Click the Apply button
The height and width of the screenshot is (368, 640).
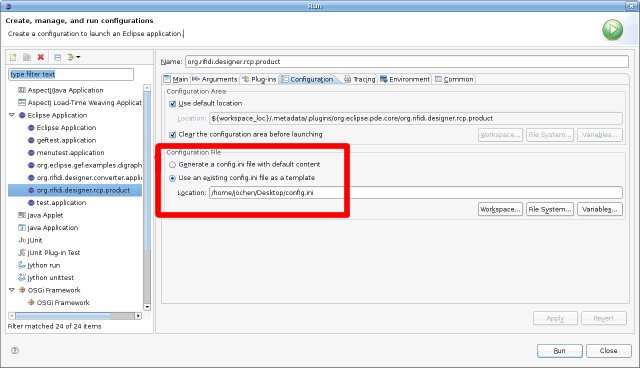(x=555, y=318)
